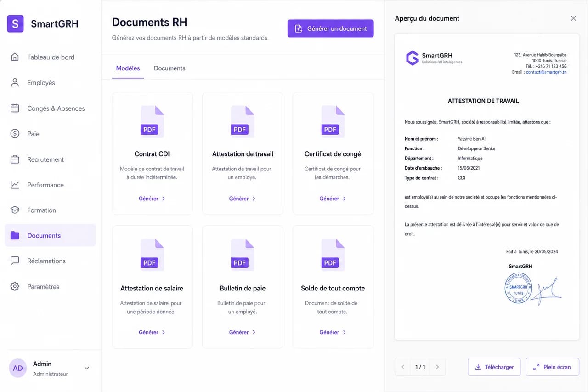
Task: Click the Documents RH page heading
Action: [x=150, y=22]
